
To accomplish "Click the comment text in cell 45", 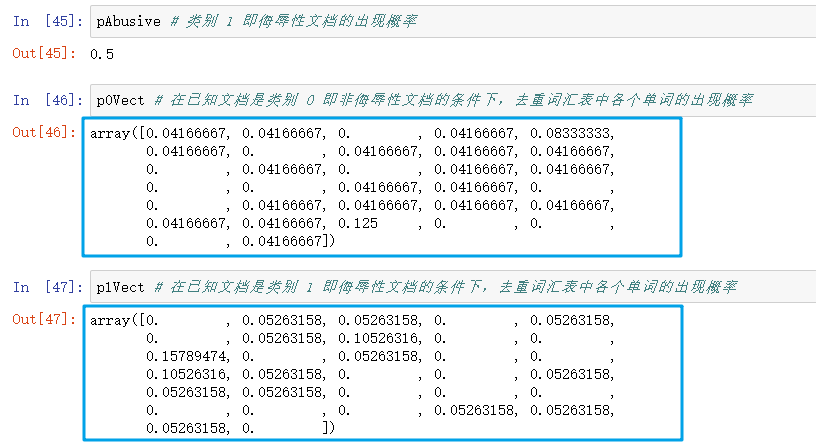I will [x=294, y=21].
